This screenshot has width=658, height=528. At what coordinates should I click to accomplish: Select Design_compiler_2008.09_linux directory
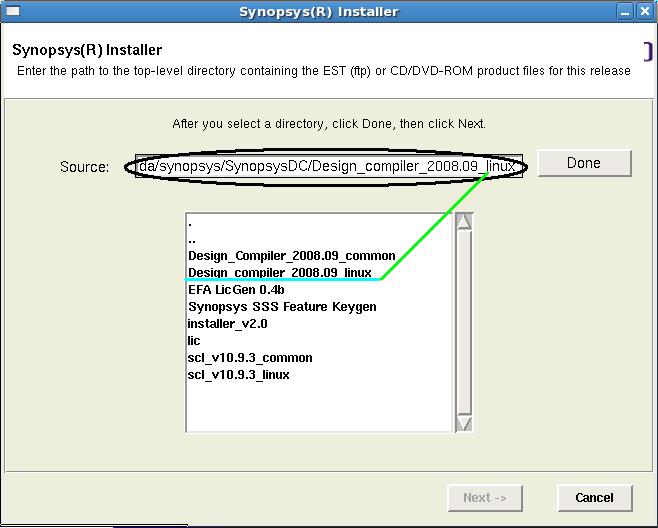[279, 272]
